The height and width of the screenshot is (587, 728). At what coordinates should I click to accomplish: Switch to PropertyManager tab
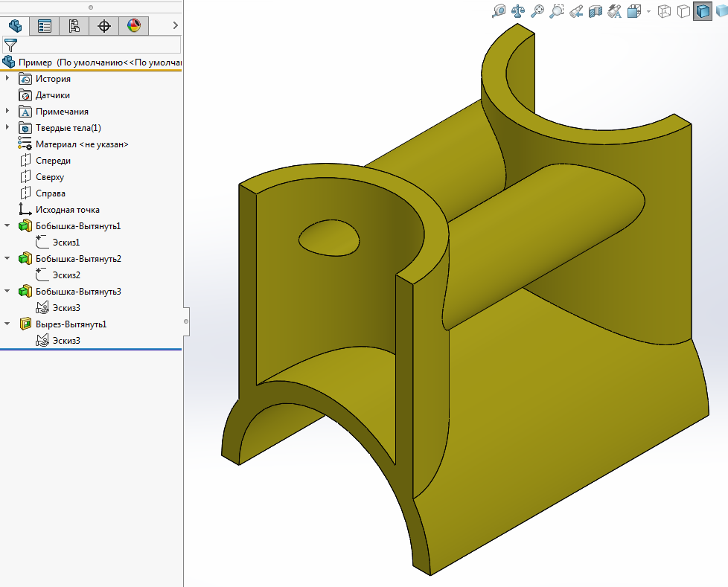click(x=45, y=26)
